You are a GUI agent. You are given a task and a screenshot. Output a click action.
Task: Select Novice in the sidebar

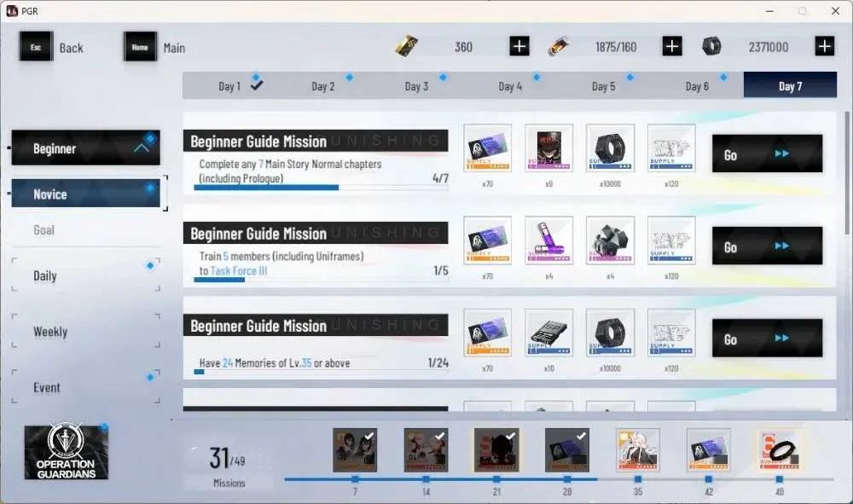coord(86,194)
